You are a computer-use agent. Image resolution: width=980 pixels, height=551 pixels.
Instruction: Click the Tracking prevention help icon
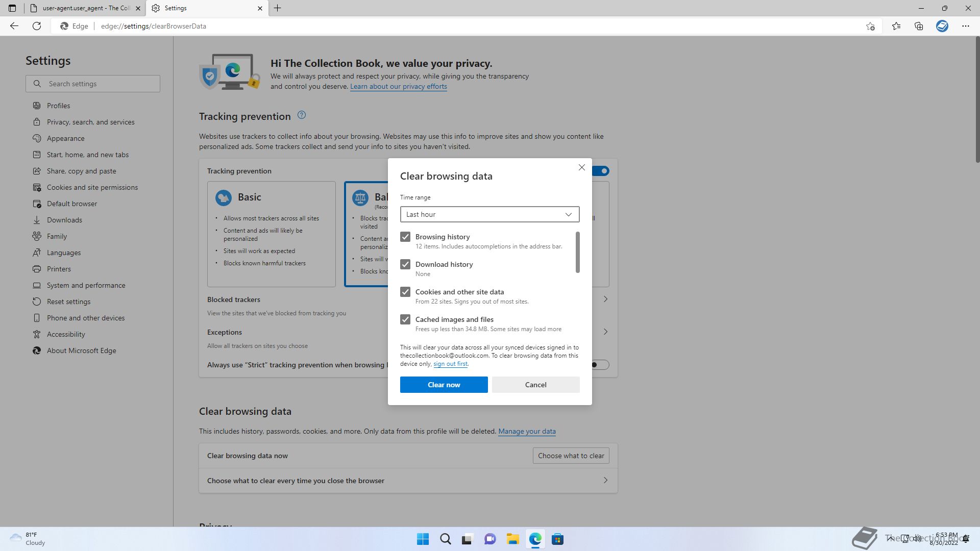pos(302,115)
